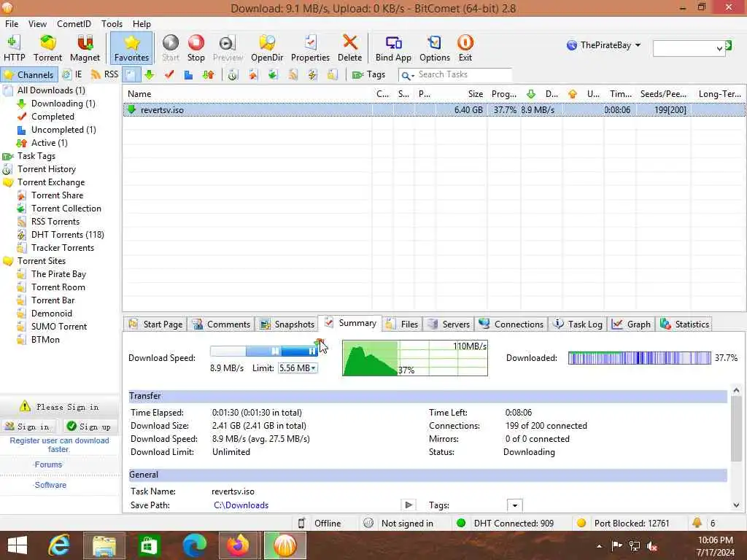This screenshot has height=560, width=747.
Task: Switch to the Servers tab
Action: [x=449, y=324]
